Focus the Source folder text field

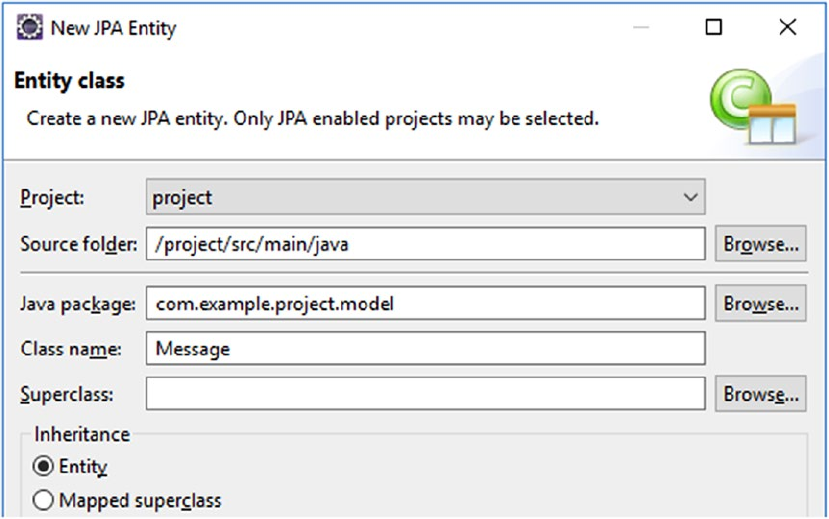pyautogui.click(x=426, y=244)
